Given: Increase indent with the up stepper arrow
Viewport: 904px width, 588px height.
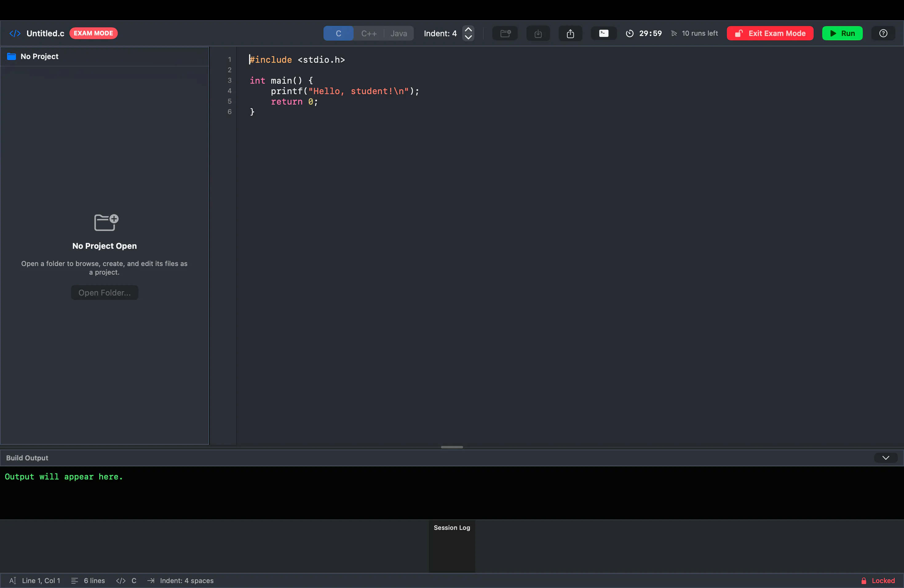Looking at the screenshot, I should 468,30.
